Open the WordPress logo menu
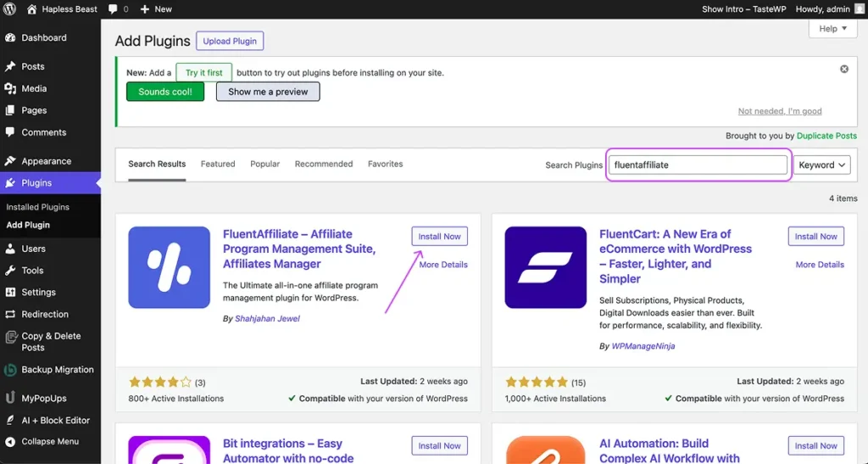The image size is (868, 464). (x=9, y=8)
